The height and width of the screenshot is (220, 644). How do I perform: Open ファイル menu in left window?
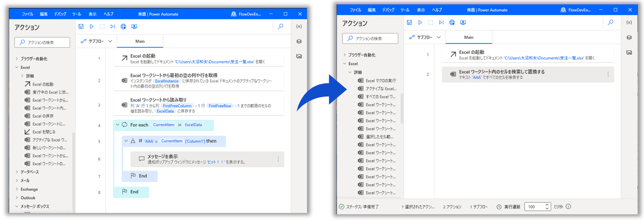(27, 14)
